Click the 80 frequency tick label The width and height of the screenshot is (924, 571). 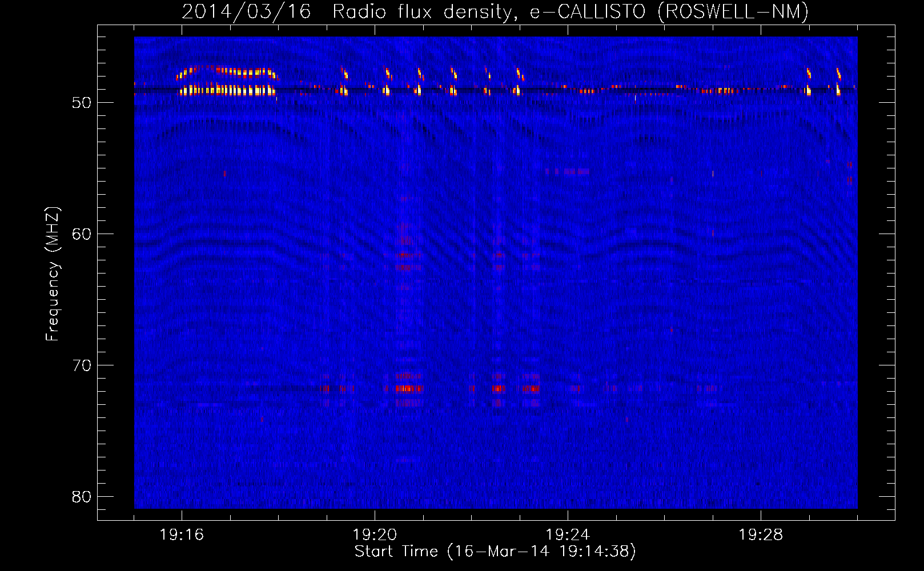82,497
